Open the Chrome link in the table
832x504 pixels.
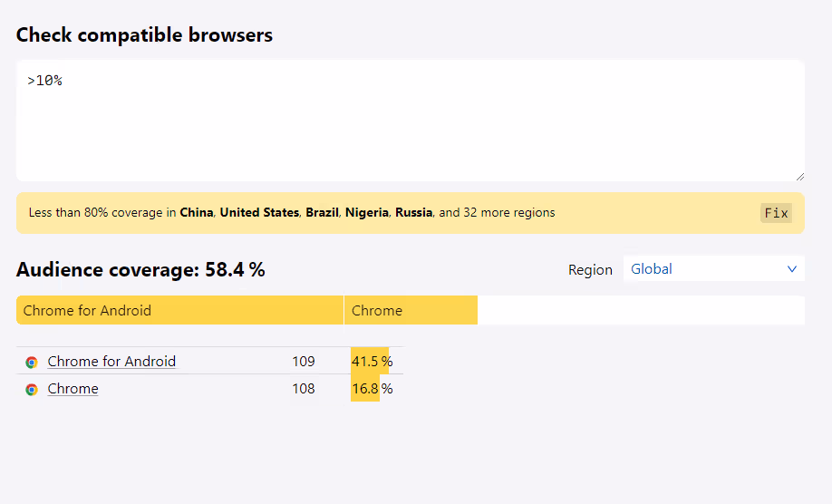point(73,389)
